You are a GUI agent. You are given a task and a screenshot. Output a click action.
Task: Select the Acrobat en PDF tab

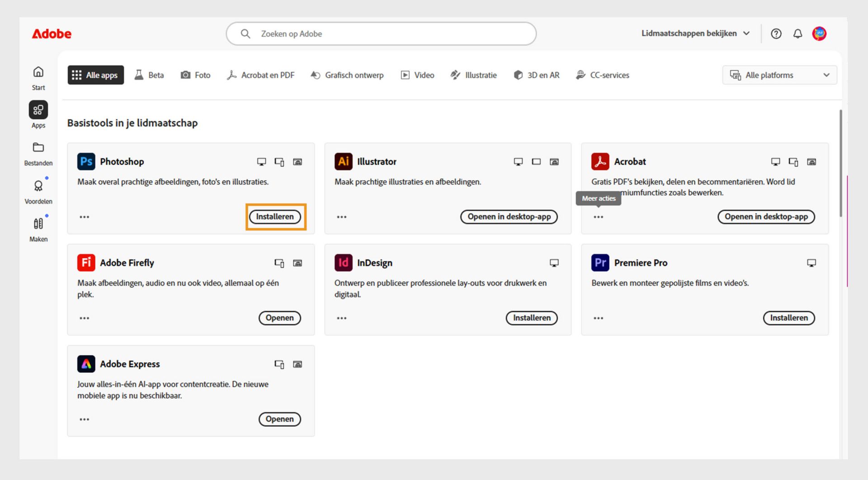click(261, 75)
